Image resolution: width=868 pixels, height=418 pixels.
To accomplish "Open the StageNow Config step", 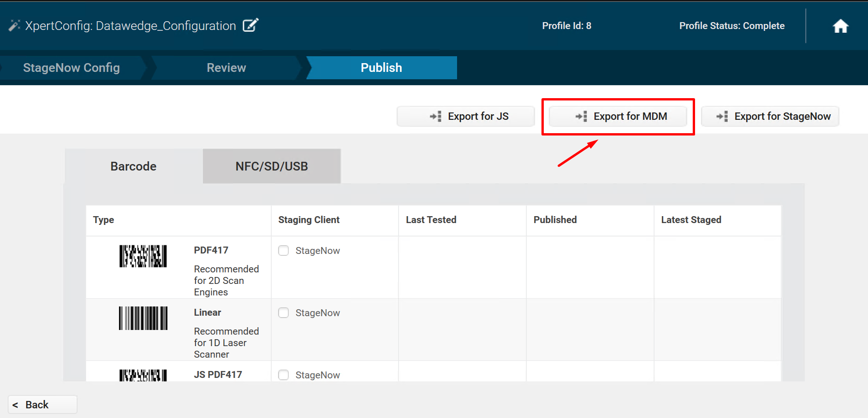I will pos(71,68).
